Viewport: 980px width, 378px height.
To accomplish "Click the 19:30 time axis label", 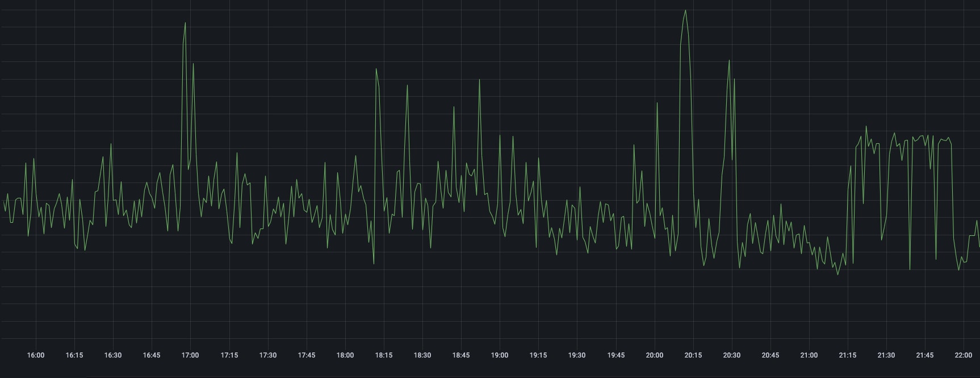I will 577,355.
